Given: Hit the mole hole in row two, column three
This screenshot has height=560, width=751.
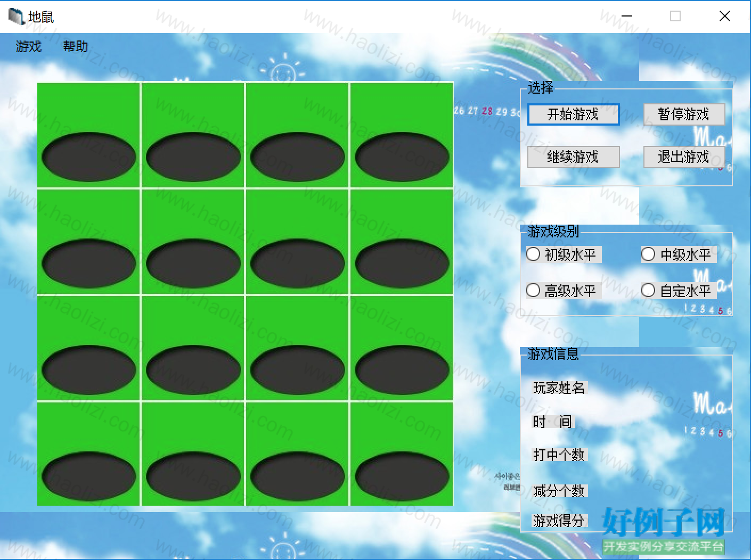Looking at the screenshot, I should pos(298,263).
